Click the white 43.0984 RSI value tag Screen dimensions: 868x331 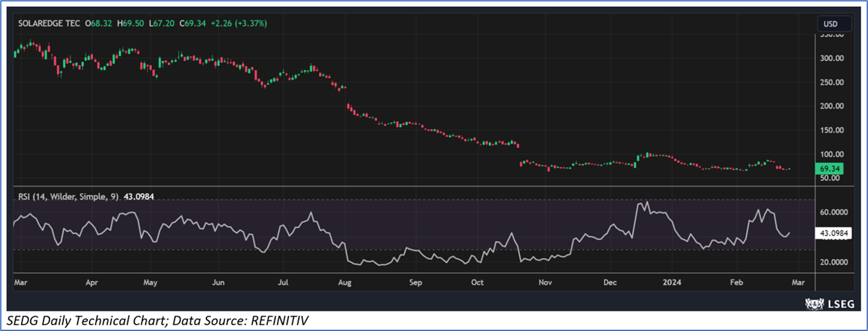833,233
